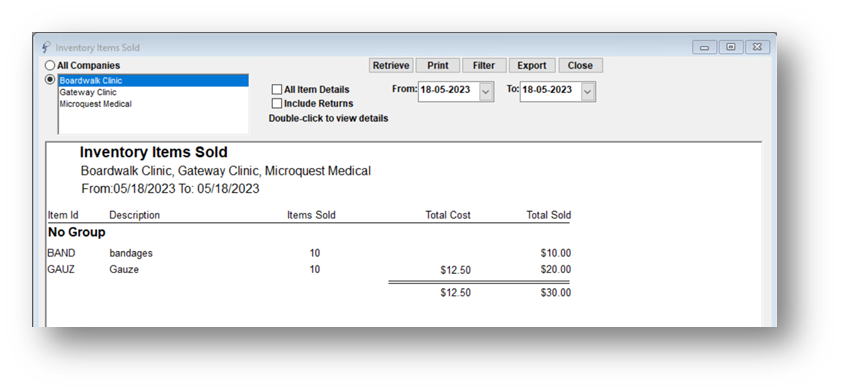The image size is (842, 392).
Task: Click the From date input field
Action: point(449,90)
